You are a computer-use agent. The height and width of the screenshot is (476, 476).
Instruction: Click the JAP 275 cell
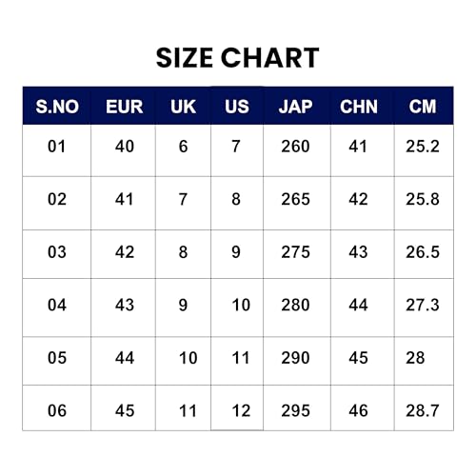(295, 252)
